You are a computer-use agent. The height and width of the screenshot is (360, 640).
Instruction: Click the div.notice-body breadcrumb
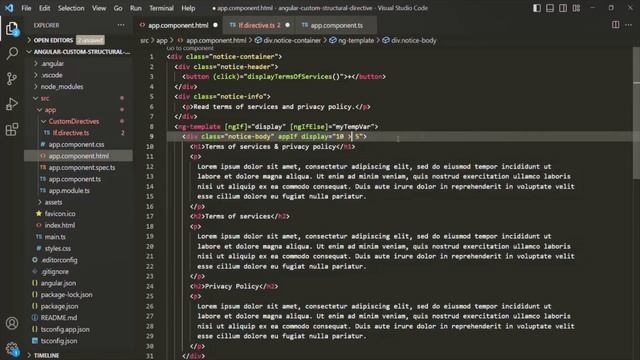[x=409, y=40]
